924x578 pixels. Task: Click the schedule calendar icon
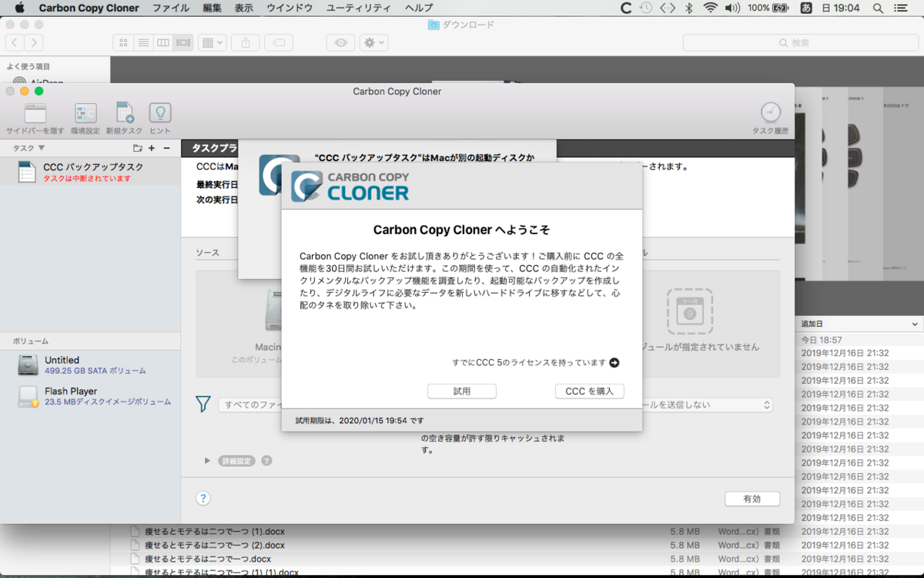pyautogui.click(x=690, y=312)
